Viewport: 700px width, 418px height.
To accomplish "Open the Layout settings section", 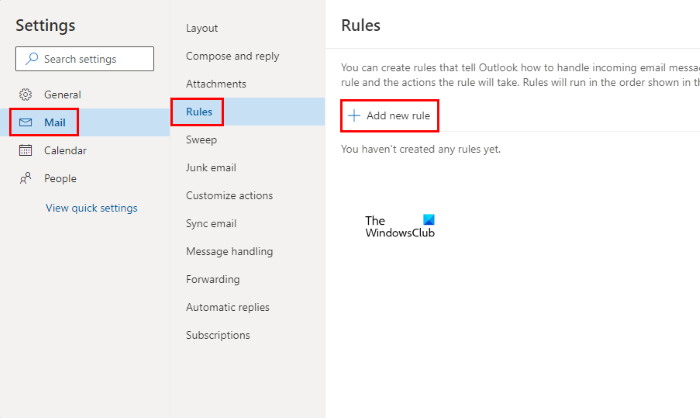I will 201,28.
